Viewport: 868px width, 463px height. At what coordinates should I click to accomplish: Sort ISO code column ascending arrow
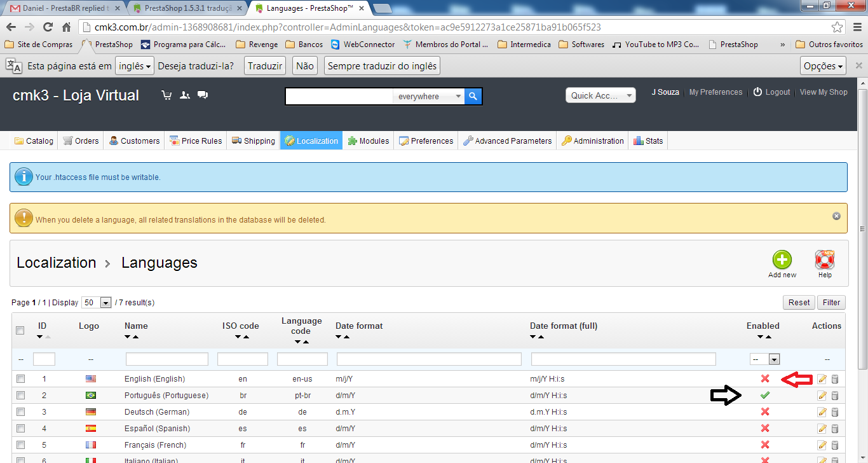(x=246, y=336)
